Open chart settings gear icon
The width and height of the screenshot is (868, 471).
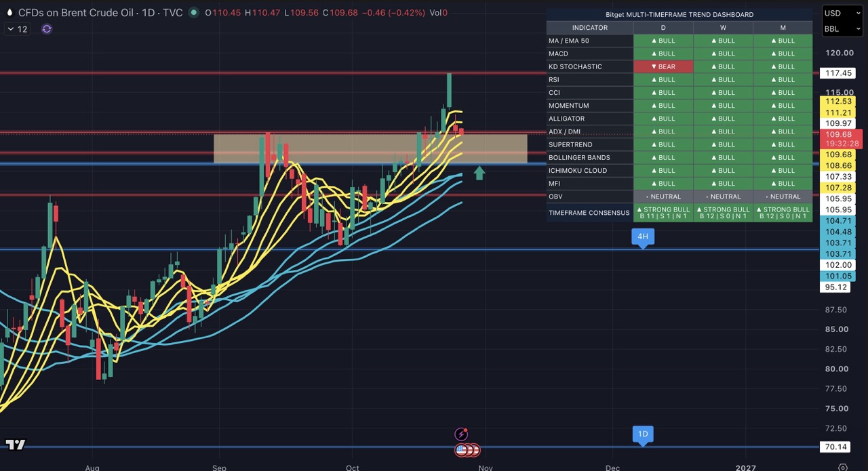[x=843, y=468]
